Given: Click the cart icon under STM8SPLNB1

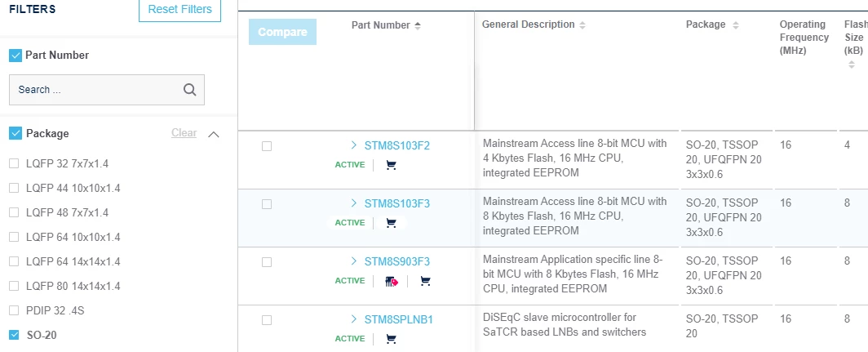Looking at the screenshot, I should click(392, 339).
